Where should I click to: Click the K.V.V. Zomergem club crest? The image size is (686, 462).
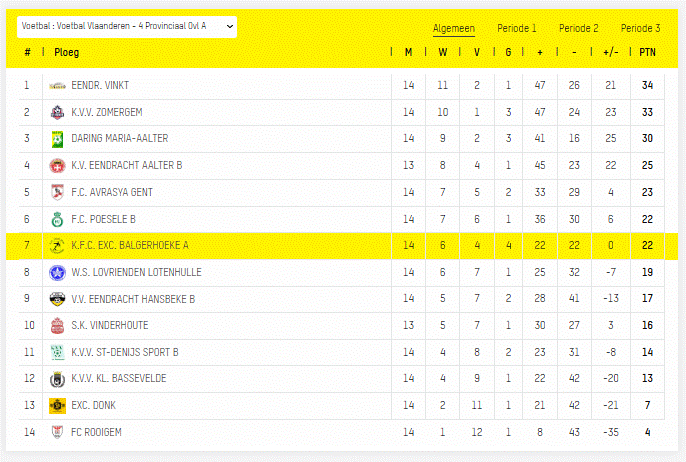pos(57,112)
